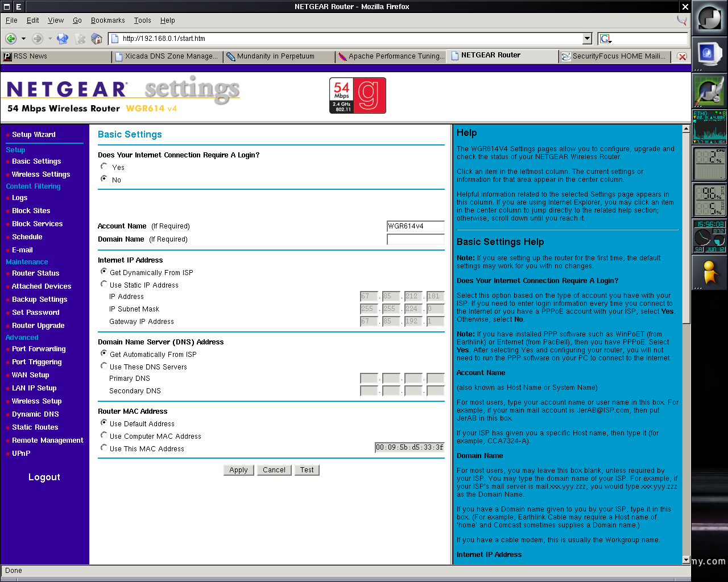Open the File menu

click(x=11, y=20)
